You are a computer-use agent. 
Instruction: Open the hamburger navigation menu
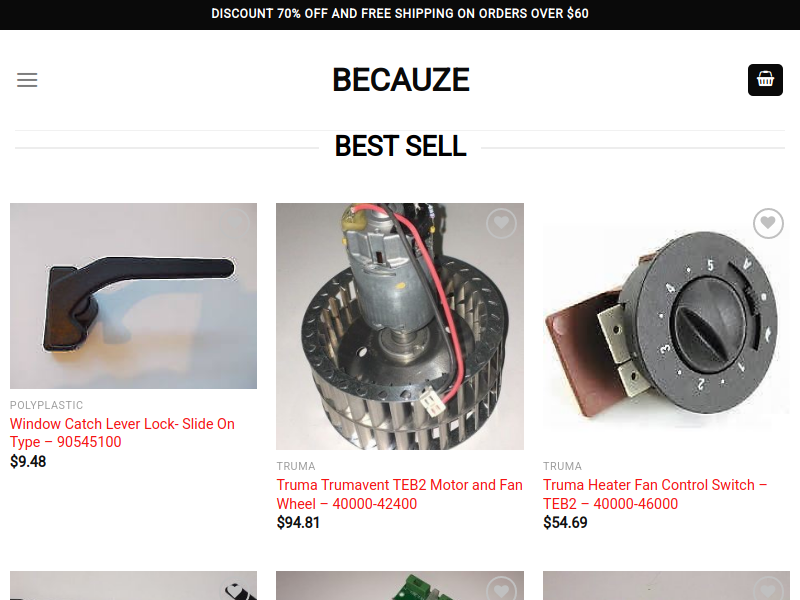coord(27,80)
